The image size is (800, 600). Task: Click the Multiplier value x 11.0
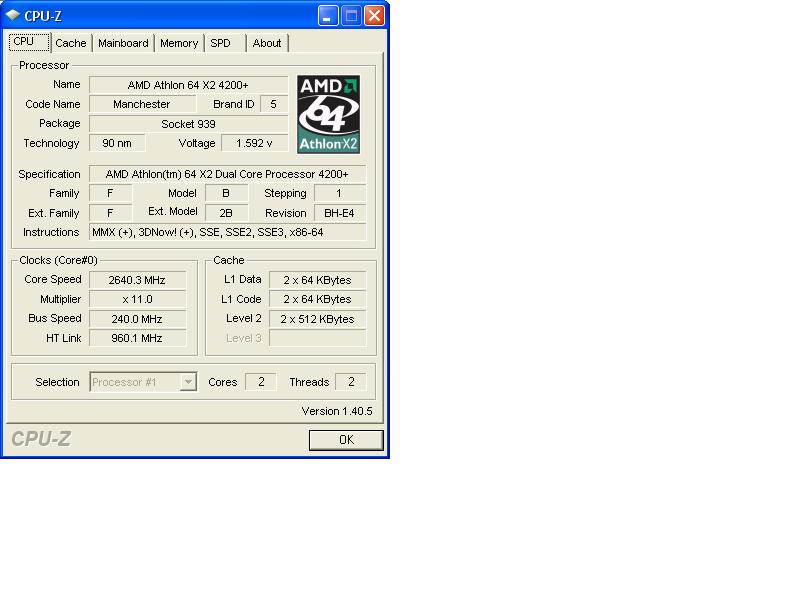(x=137, y=299)
